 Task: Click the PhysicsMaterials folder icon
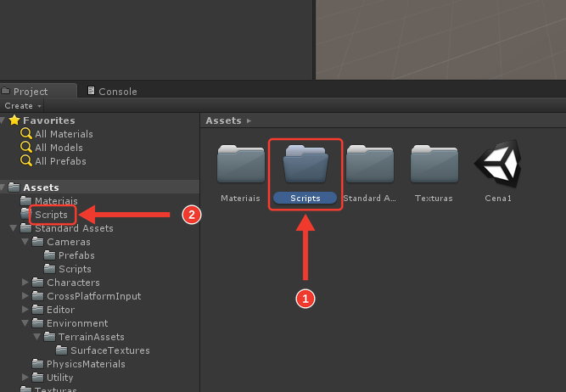click(38, 363)
